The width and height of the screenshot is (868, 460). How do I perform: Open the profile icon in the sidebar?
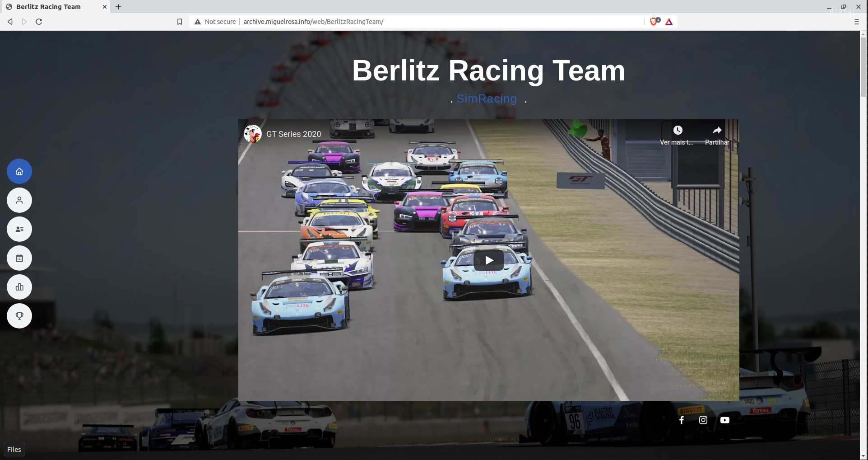coord(19,200)
